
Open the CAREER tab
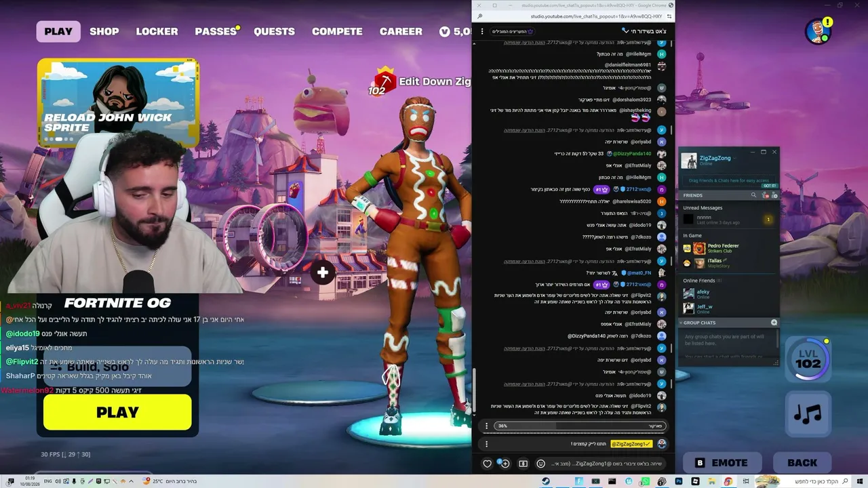point(401,31)
